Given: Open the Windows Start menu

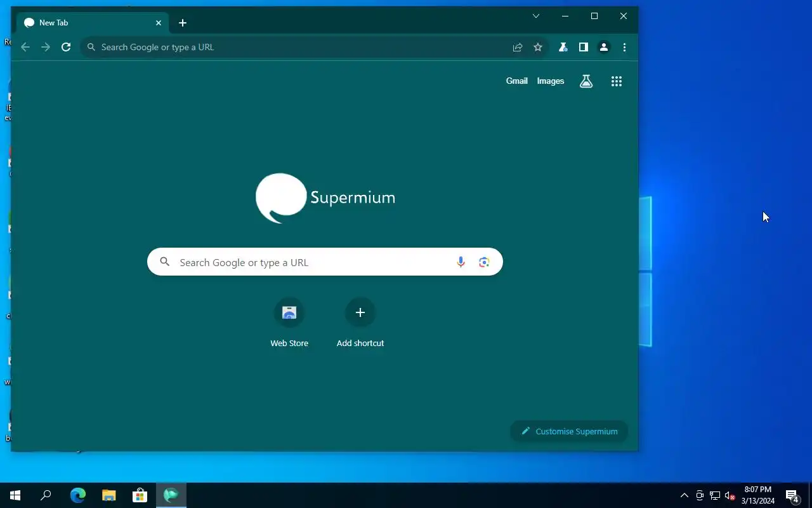Looking at the screenshot, I should coord(15,495).
